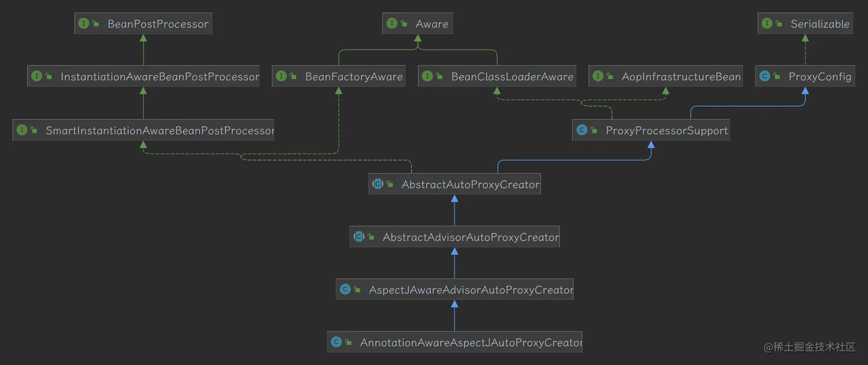Click the interface icon of InstantiationAwareBeanPostProcessor
The image size is (868, 365).
pos(37,76)
